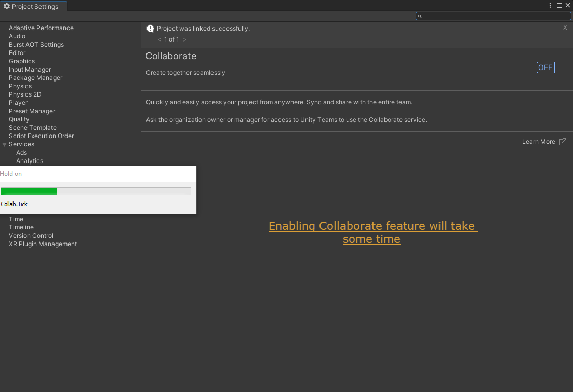The image size is (573, 392).
Task: Select Scene Template settings
Action: (33, 128)
